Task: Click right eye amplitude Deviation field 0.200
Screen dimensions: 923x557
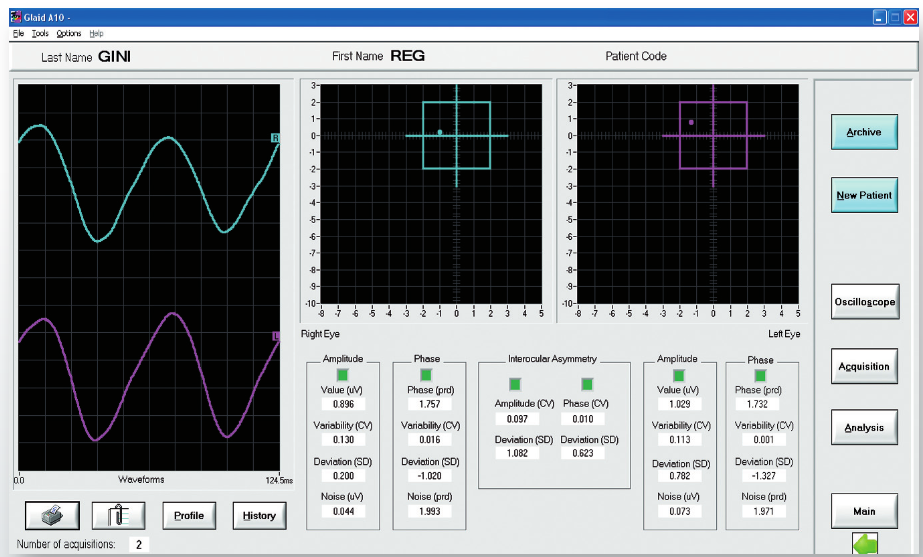Action: click(343, 476)
